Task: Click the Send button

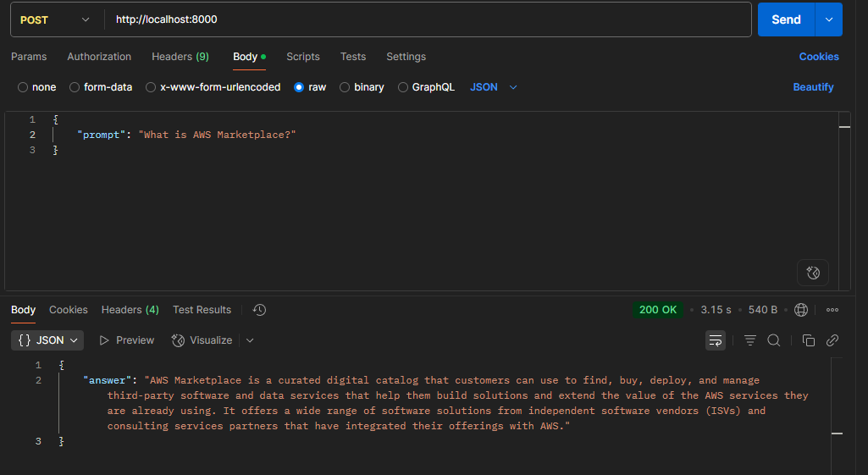Action: pos(786,19)
